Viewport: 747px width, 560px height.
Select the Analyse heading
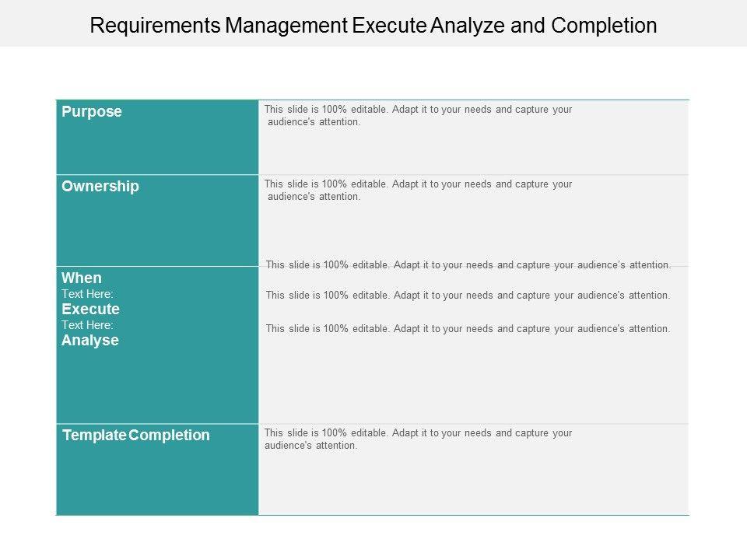pyautogui.click(x=90, y=341)
